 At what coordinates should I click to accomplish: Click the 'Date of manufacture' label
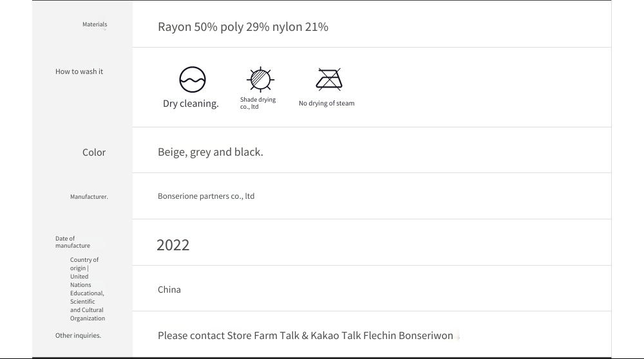(x=73, y=242)
